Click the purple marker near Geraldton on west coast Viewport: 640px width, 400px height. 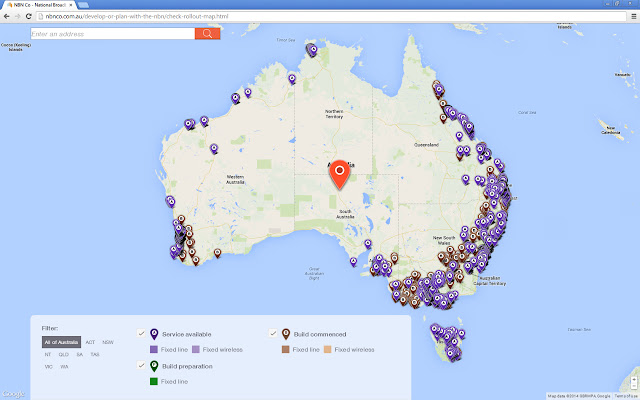point(171,201)
